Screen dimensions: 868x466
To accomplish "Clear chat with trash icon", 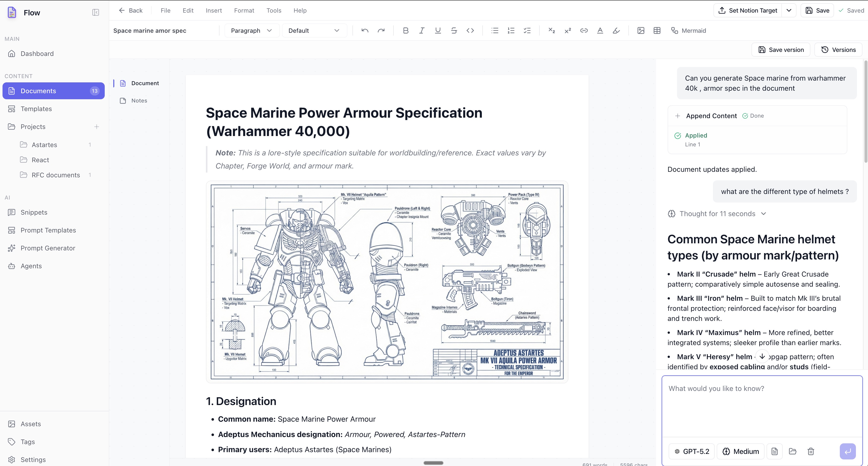I will [x=811, y=451].
